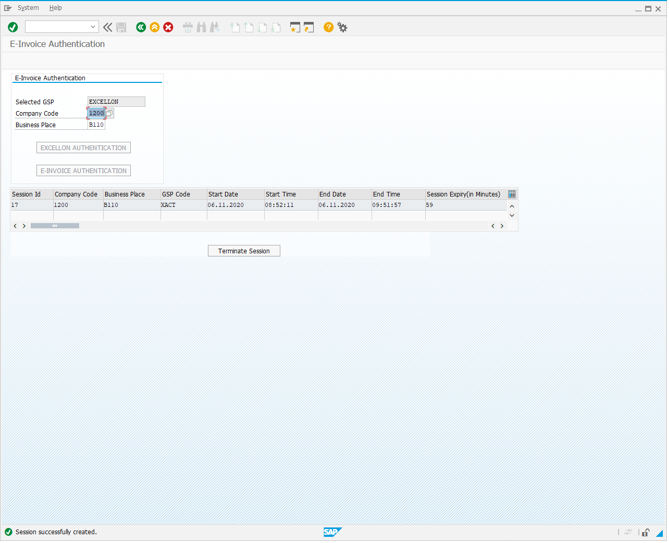
Task: Click the End Time column header
Action: click(x=398, y=194)
